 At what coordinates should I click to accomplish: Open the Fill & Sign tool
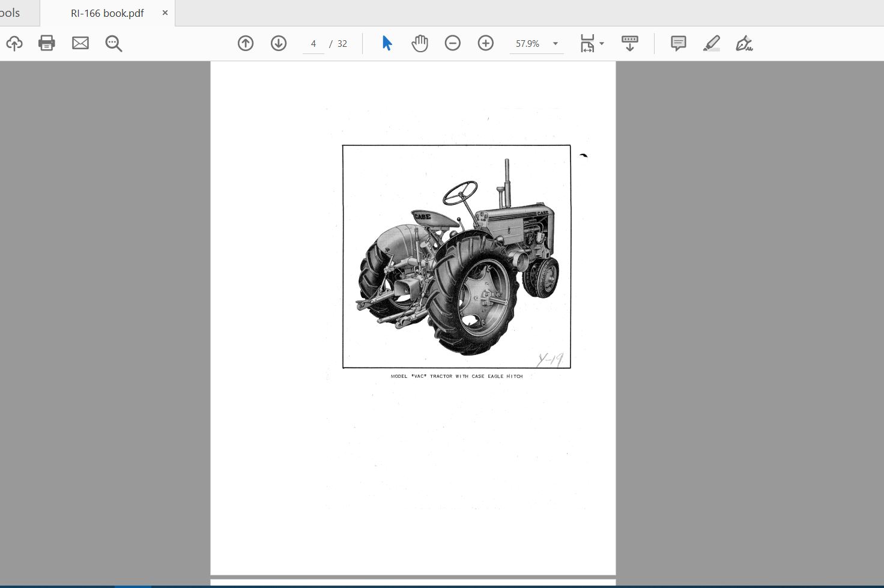point(745,43)
